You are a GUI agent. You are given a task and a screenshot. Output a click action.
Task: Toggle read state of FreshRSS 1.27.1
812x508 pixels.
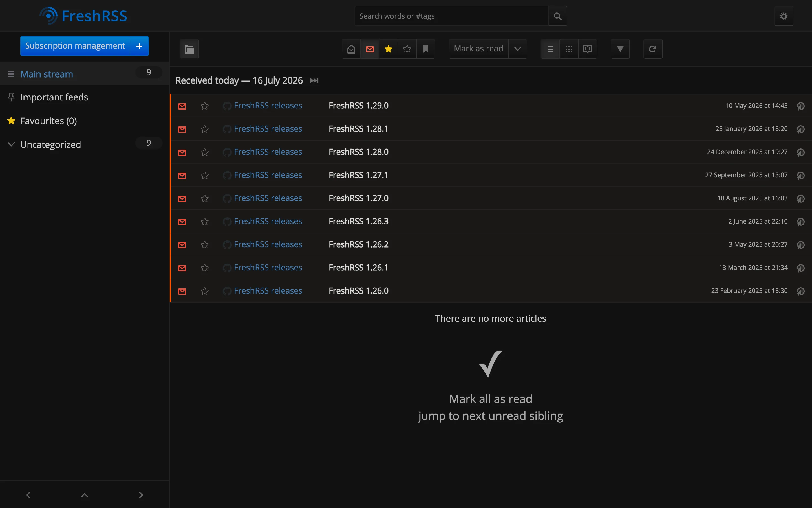coord(182,175)
